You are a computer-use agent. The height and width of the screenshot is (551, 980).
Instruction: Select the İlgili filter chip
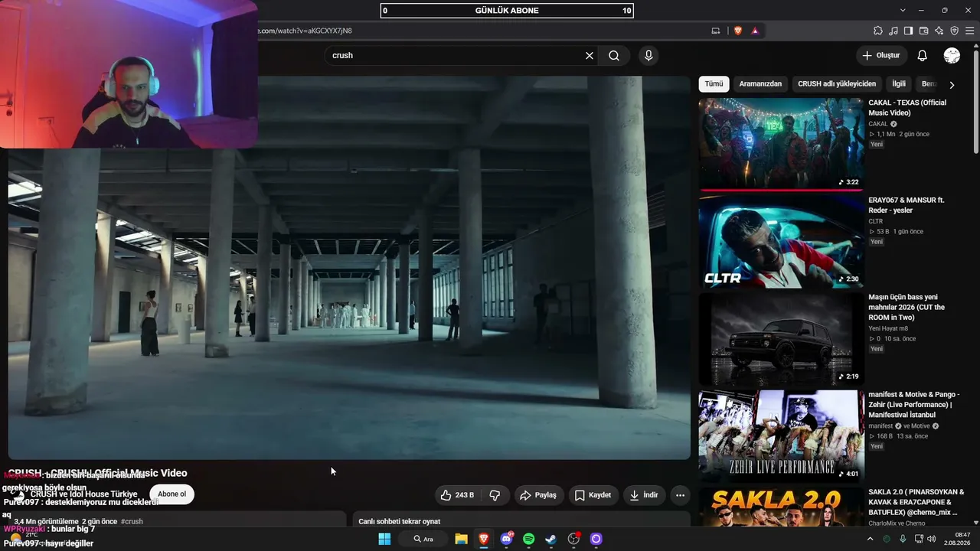pyautogui.click(x=899, y=83)
